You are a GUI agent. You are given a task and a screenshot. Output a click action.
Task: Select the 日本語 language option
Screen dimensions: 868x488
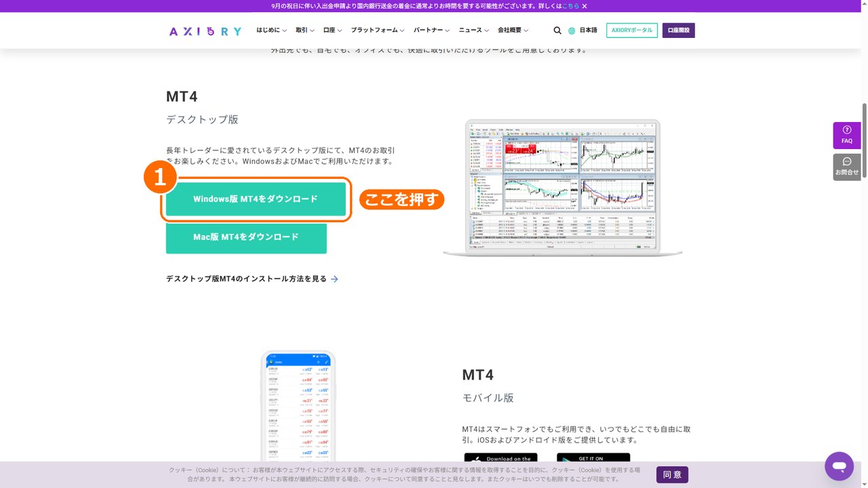[x=589, y=30]
